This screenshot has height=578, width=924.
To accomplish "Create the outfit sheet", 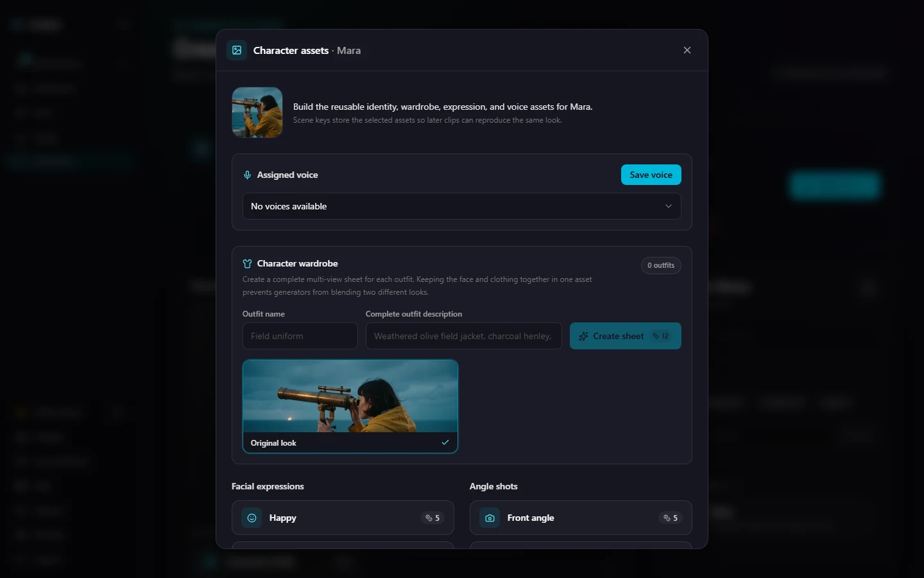I will 626,336.
